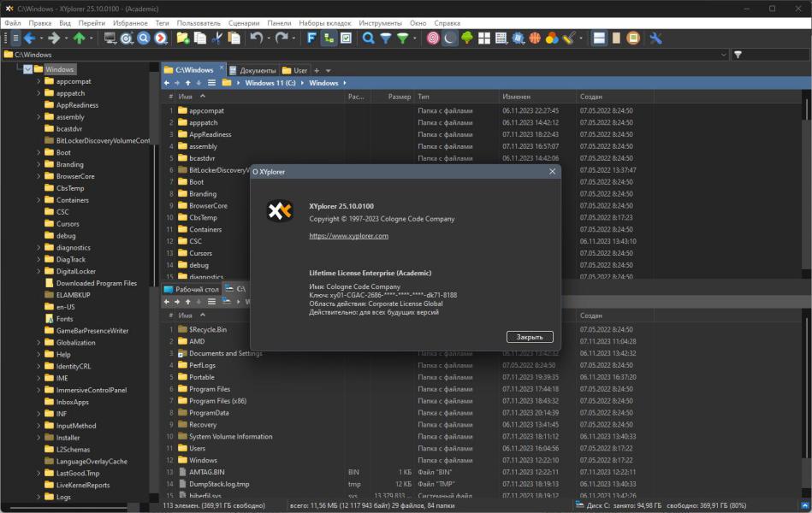Switch to the Документы tab
The height and width of the screenshot is (513, 812).
pyautogui.click(x=253, y=70)
